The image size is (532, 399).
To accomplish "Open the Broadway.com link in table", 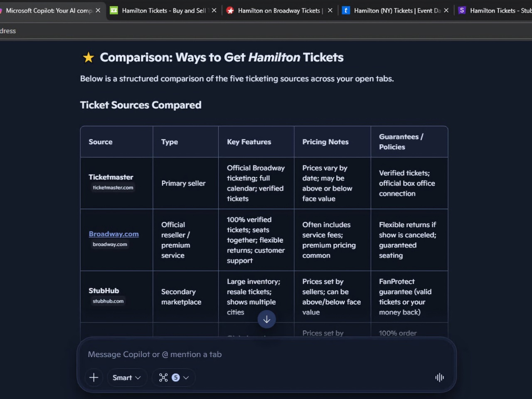I will click(113, 234).
